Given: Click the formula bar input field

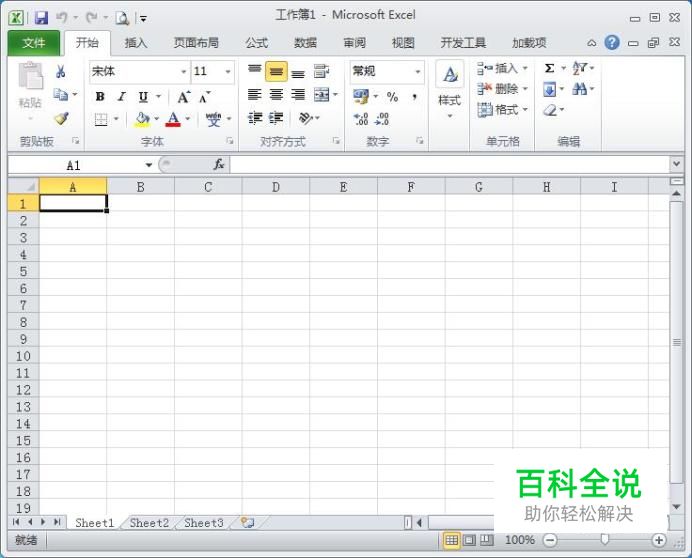Looking at the screenshot, I should pyautogui.click(x=449, y=165).
